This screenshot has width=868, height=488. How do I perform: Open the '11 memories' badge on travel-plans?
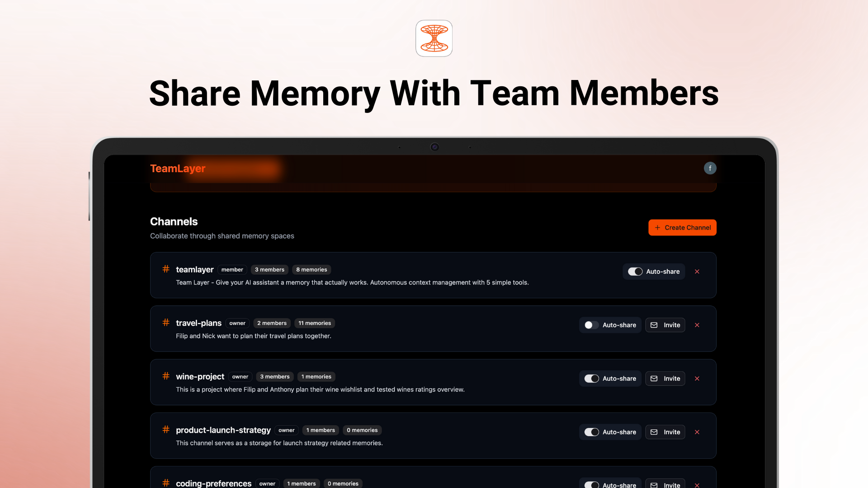[315, 323]
